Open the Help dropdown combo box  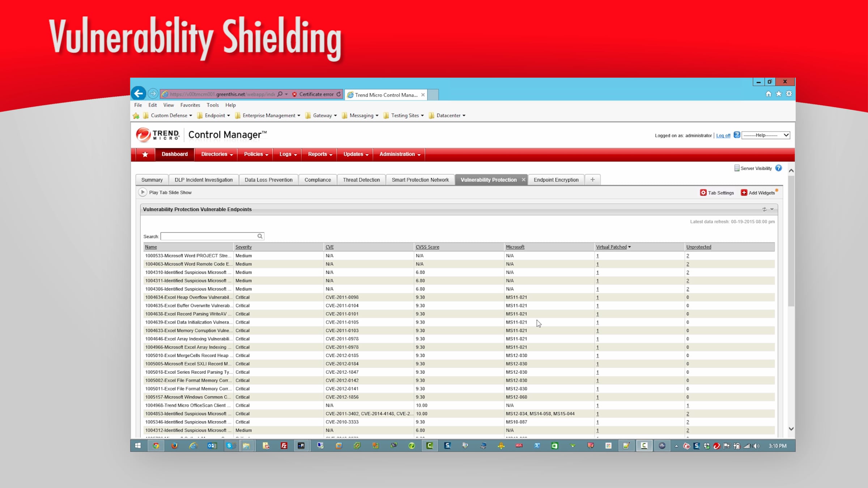(x=766, y=135)
